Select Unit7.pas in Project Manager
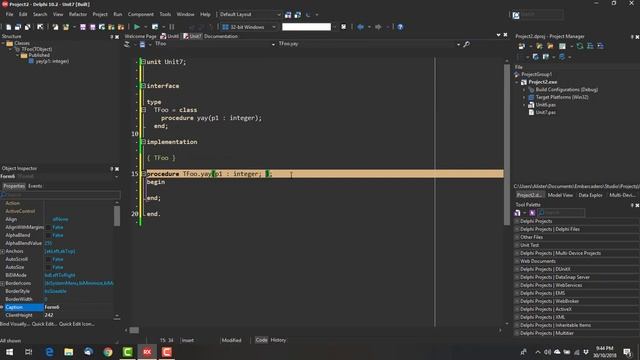This screenshot has width=640, height=360. [x=545, y=113]
